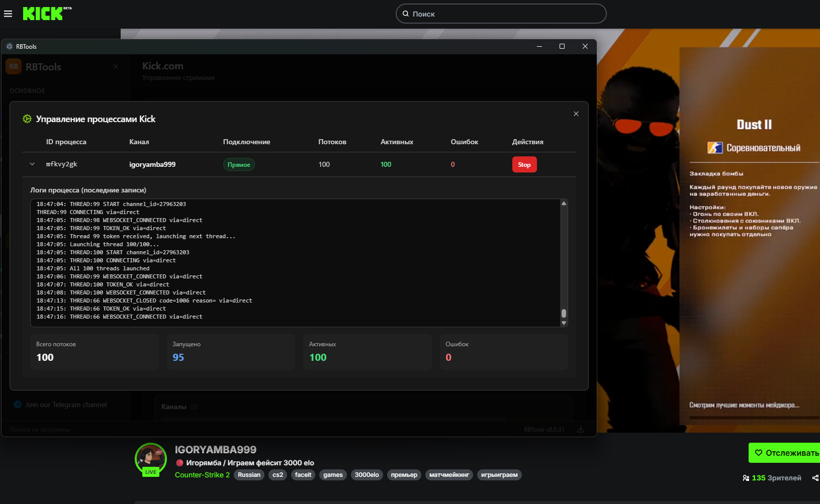Open the IGORYAMBA999 streamer avatar
The height and width of the screenshot is (504, 820).
click(x=150, y=458)
